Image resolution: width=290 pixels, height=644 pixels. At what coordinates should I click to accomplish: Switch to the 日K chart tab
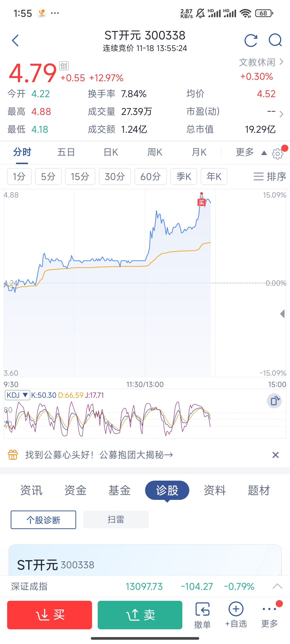[111, 152]
